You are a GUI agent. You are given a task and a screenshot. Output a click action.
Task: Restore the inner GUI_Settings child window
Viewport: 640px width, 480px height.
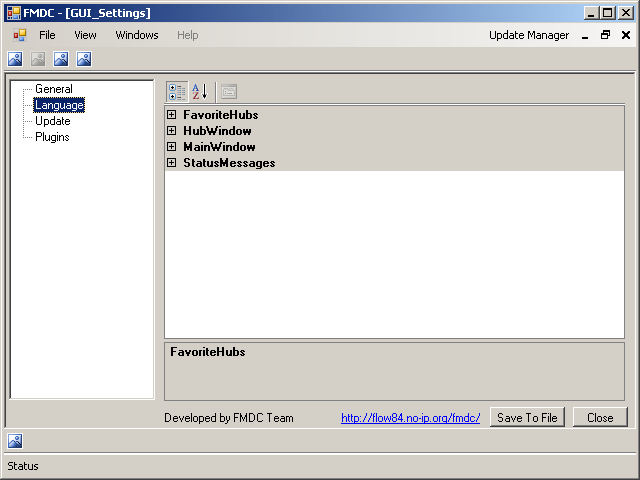tap(605, 35)
